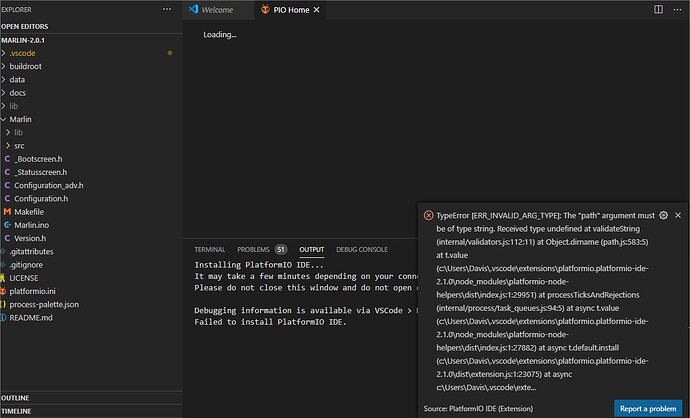
Task: Open the DEBUG CONSOLE tab
Action: pos(362,249)
